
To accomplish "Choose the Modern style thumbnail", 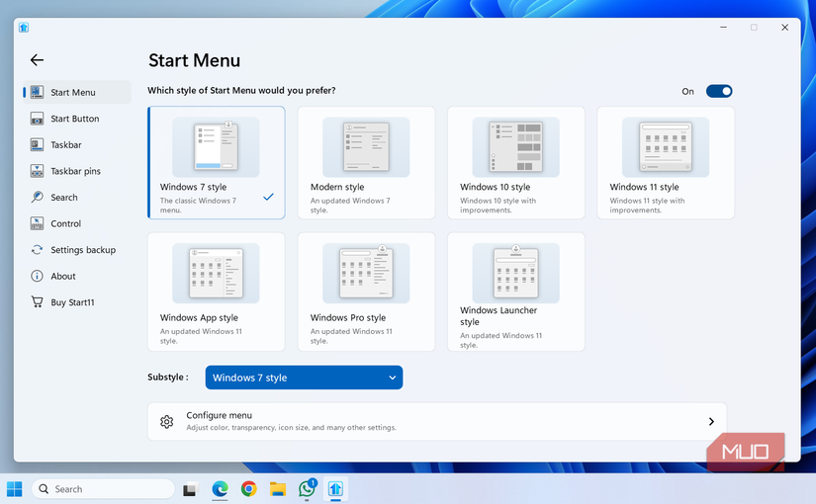I will pos(366,147).
